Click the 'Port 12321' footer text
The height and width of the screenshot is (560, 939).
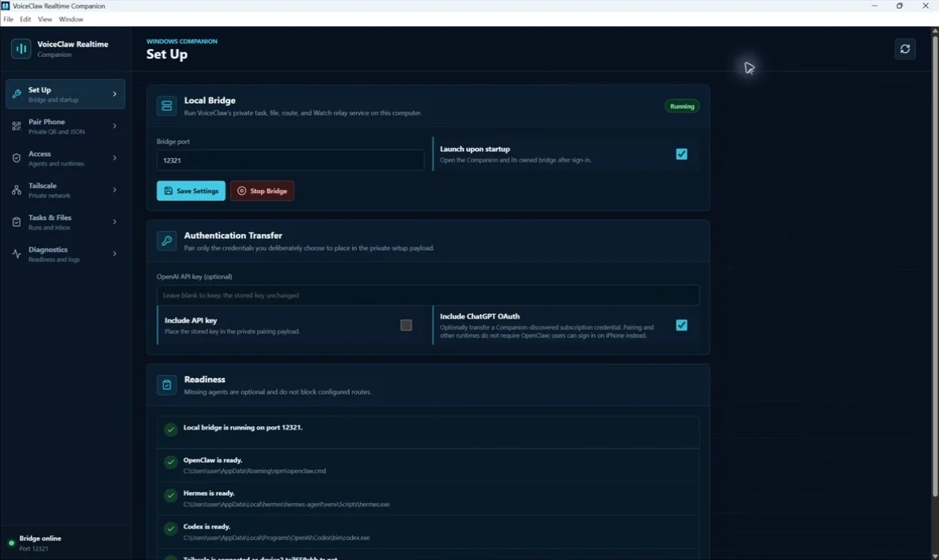[x=33, y=549]
